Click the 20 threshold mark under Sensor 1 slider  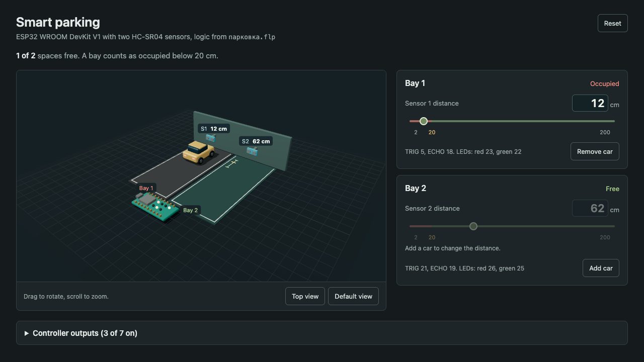[x=432, y=132]
